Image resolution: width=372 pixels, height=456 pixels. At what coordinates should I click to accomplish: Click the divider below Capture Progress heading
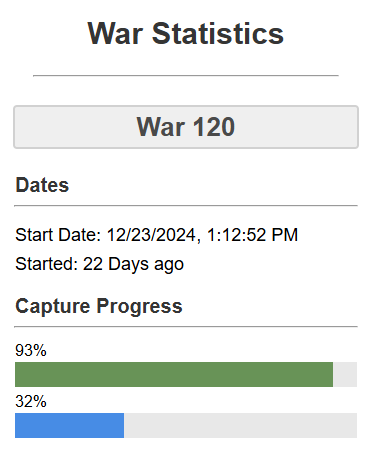click(186, 327)
